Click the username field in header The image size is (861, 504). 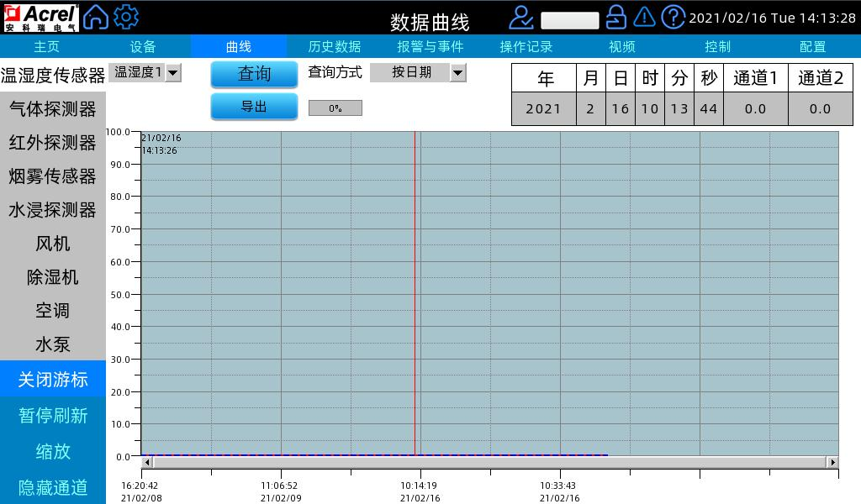[569, 20]
